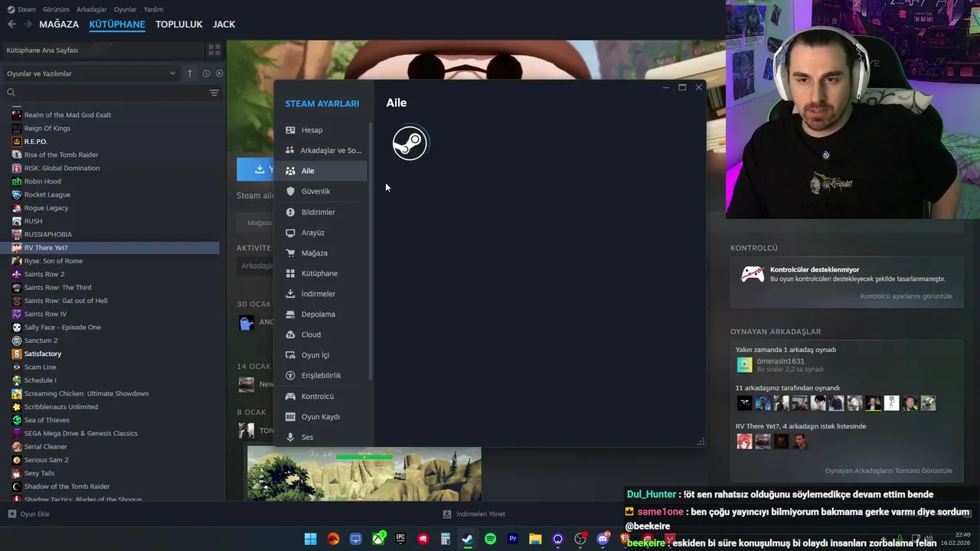
Task: Select Güvenlik settings section
Action: coord(323,191)
